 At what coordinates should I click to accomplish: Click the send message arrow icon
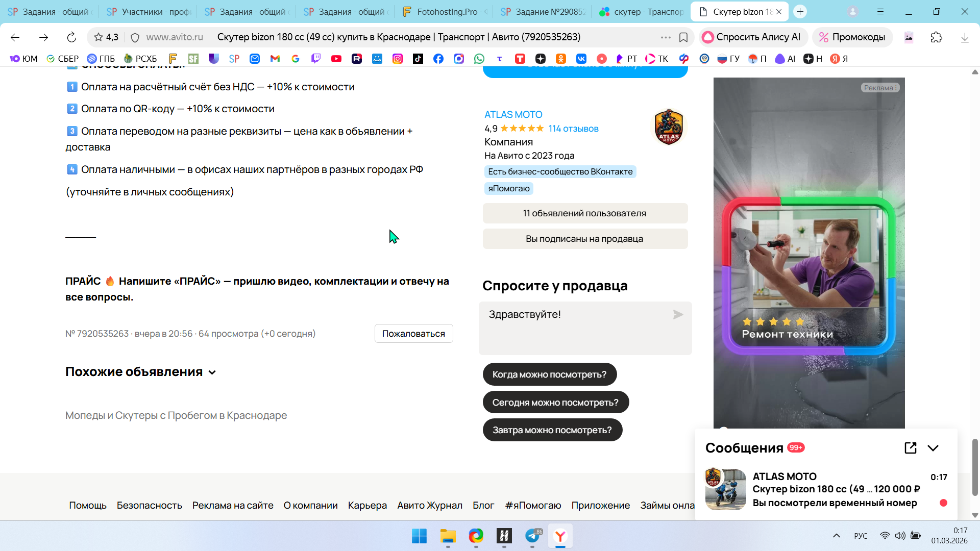678,315
